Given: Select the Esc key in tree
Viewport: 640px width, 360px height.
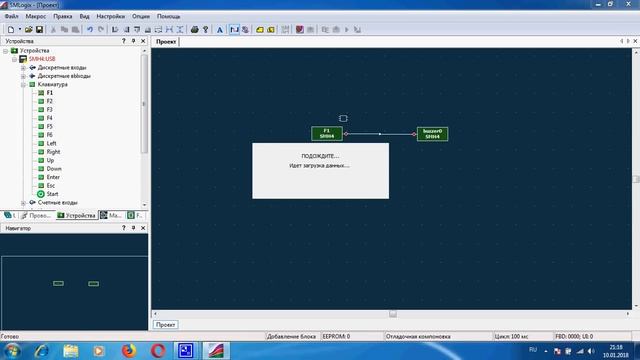Looking at the screenshot, I should [x=51, y=186].
